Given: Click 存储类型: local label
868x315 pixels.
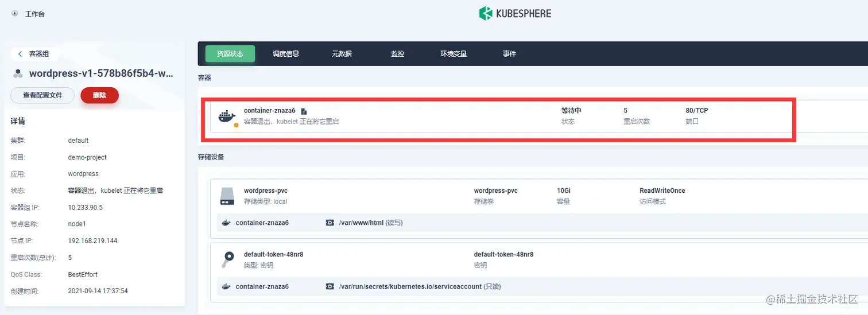Looking at the screenshot, I should pos(265,202).
